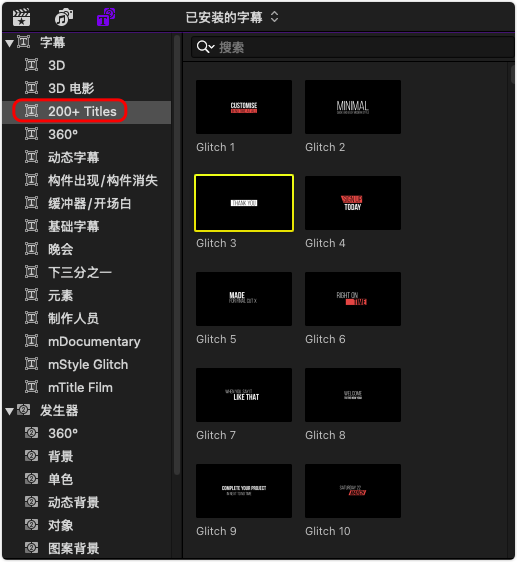Screen dimensions: 517x562
Task: Select the mTitle Film category
Action: click(x=86, y=387)
